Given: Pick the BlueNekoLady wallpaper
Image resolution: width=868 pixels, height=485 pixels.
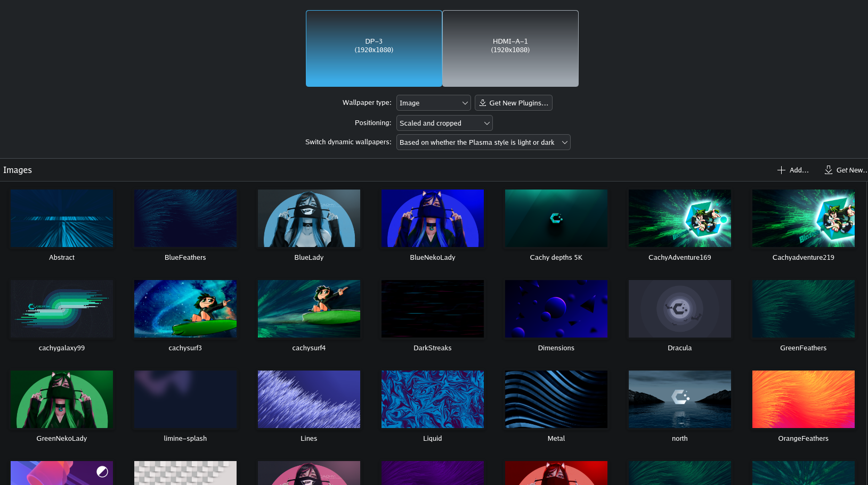Looking at the screenshot, I should coord(433,218).
